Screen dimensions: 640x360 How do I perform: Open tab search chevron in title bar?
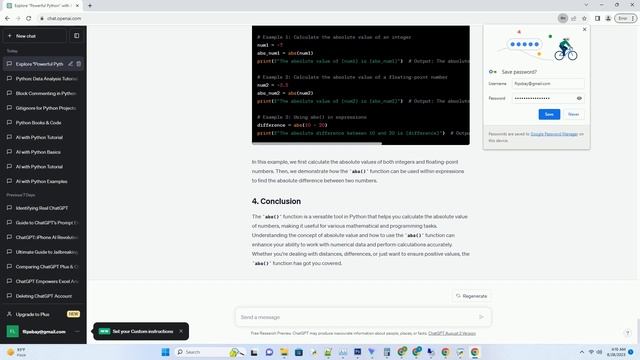coord(586,5)
